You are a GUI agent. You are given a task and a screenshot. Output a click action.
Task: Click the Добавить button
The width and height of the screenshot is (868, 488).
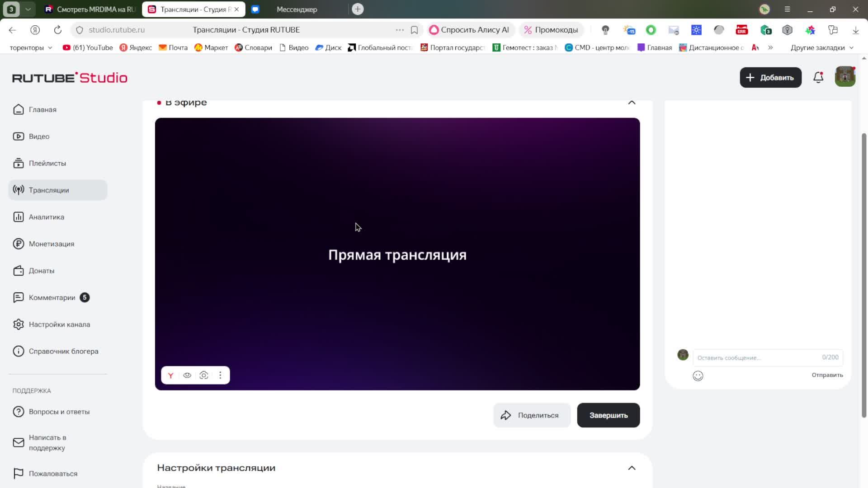pos(770,77)
